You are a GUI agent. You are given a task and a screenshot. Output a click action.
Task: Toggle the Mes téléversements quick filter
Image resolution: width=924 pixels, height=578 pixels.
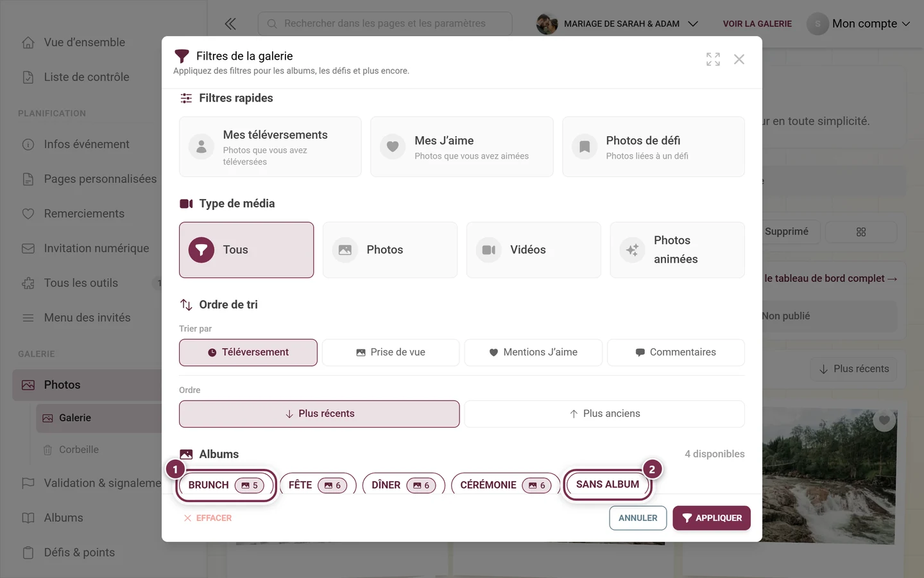(x=270, y=147)
